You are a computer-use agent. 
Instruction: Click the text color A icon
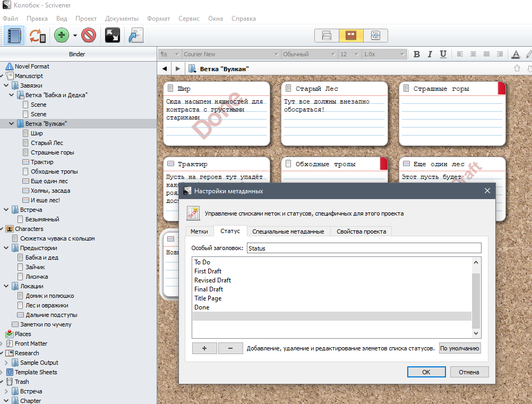tap(515, 54)
